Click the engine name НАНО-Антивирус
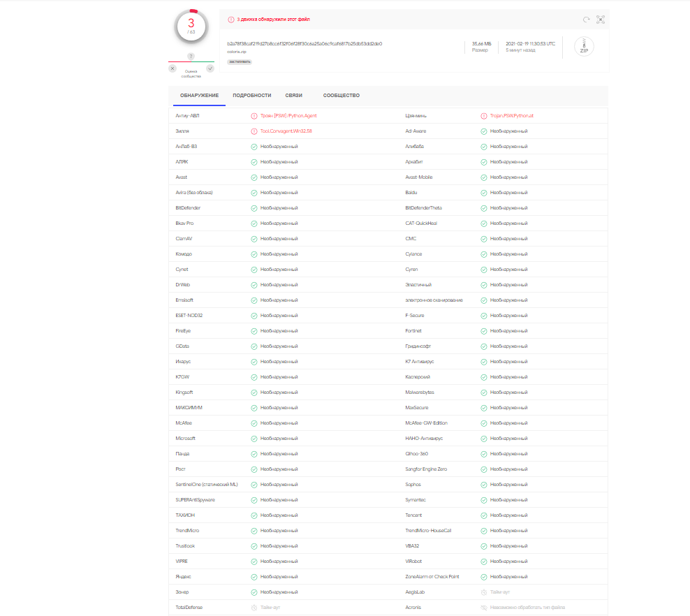This screenshot has width=690, height=616. point(424,439)
